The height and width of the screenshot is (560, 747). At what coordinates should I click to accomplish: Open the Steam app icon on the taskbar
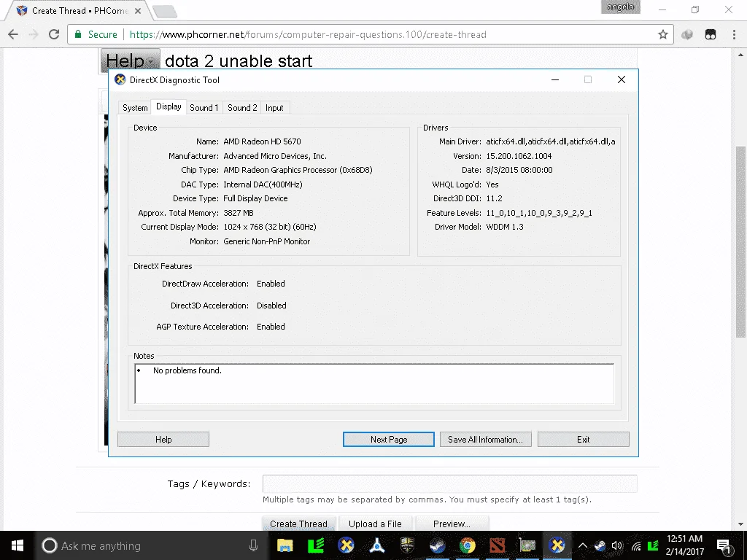[x=438, y=545]
